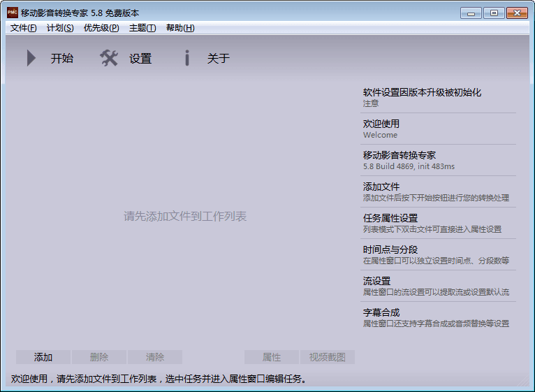Open 设置 settings label

pyautogui.click(x=140, y=59)
